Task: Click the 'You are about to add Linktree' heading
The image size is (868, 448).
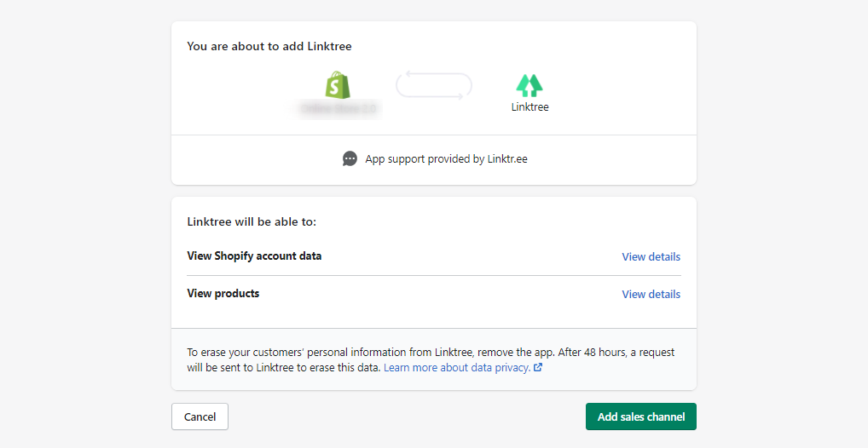Action: pos(269,47)
